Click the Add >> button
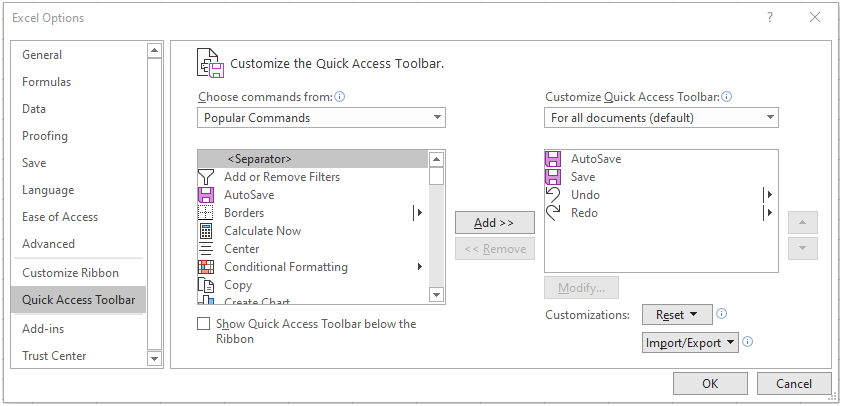The image size is (842, 406). coord(495,223)
